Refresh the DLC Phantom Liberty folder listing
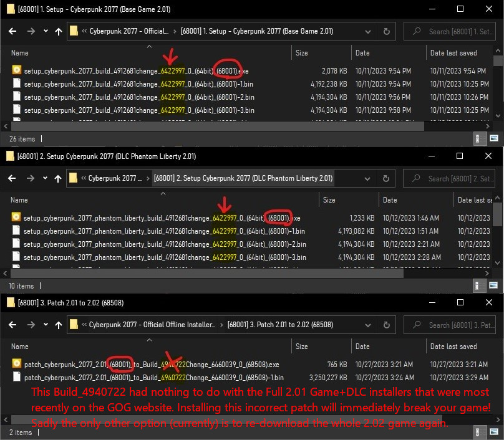504x440 pixels. click(386, 178)
